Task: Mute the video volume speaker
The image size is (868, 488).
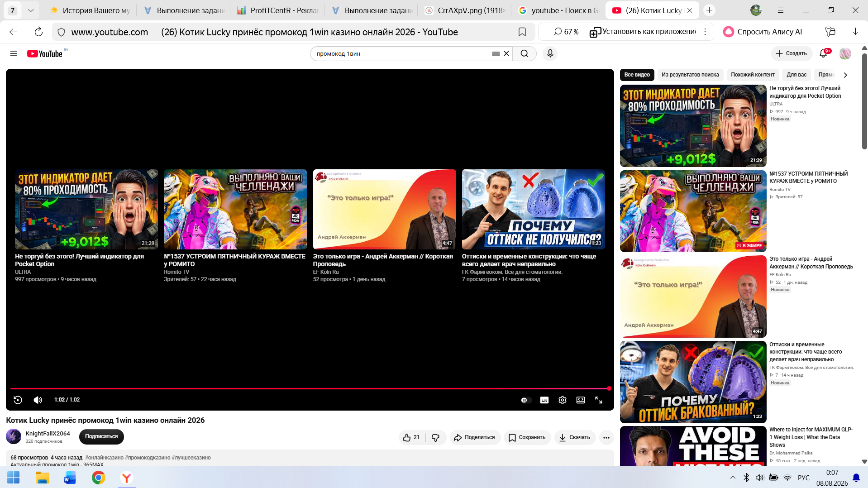Action: tap(38, 400)
